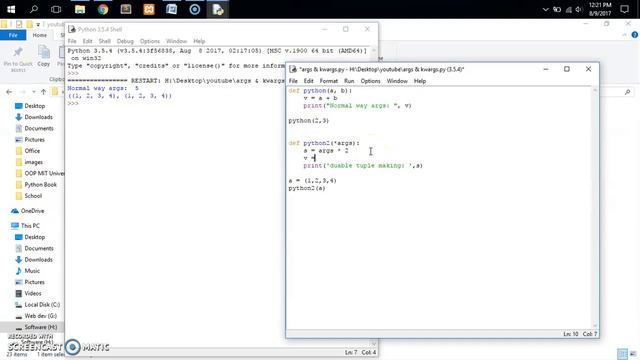Image resolution: width=640 pixels, height=360 pixels.
Task: Collapse the File Explorer ribbon
Action: [x=624, y=35]
